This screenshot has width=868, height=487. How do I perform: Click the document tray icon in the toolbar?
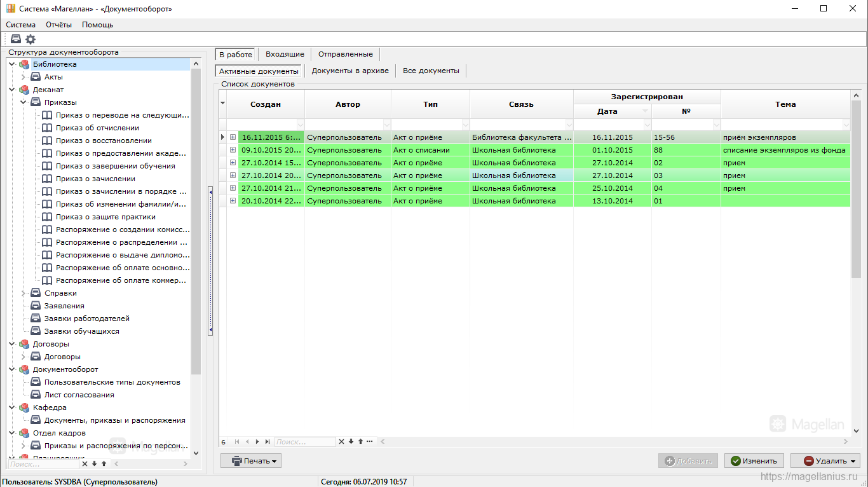[x=16, y=39]
